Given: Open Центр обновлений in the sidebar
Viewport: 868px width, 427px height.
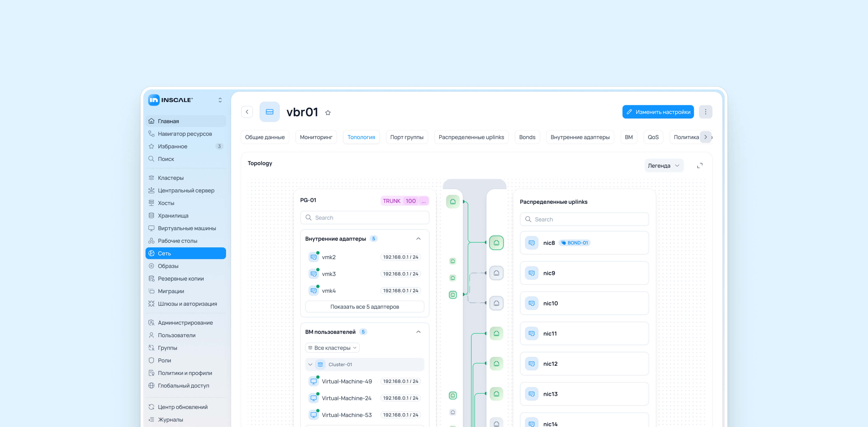Looking at the screenshot, I should (x=183, y=407).
